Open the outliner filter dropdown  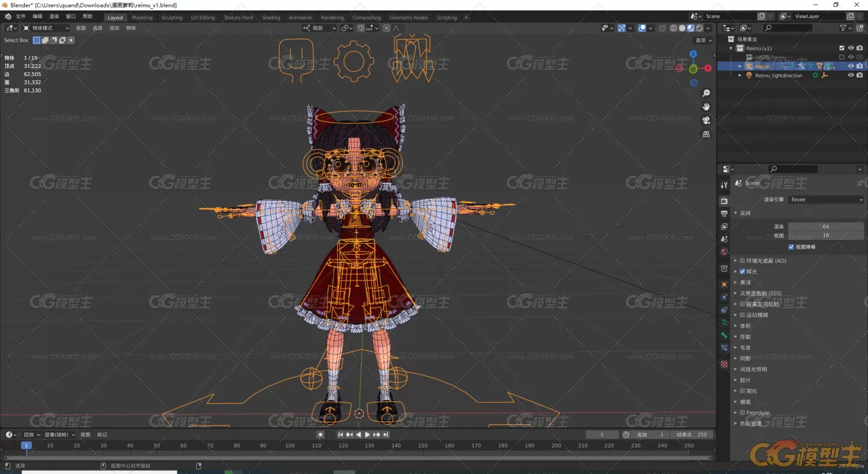845,28
